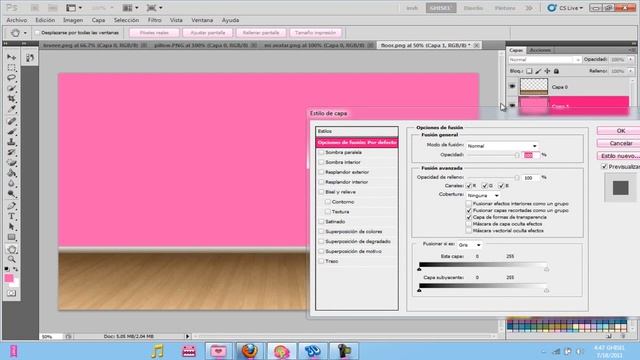
Task: Select the Rectangle shape tool
Action: pyautogui.click(x=11, y=237)
